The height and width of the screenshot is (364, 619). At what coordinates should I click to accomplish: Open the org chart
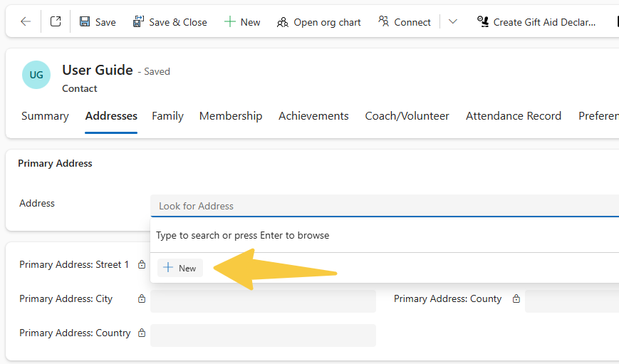(x=318, y=22)
